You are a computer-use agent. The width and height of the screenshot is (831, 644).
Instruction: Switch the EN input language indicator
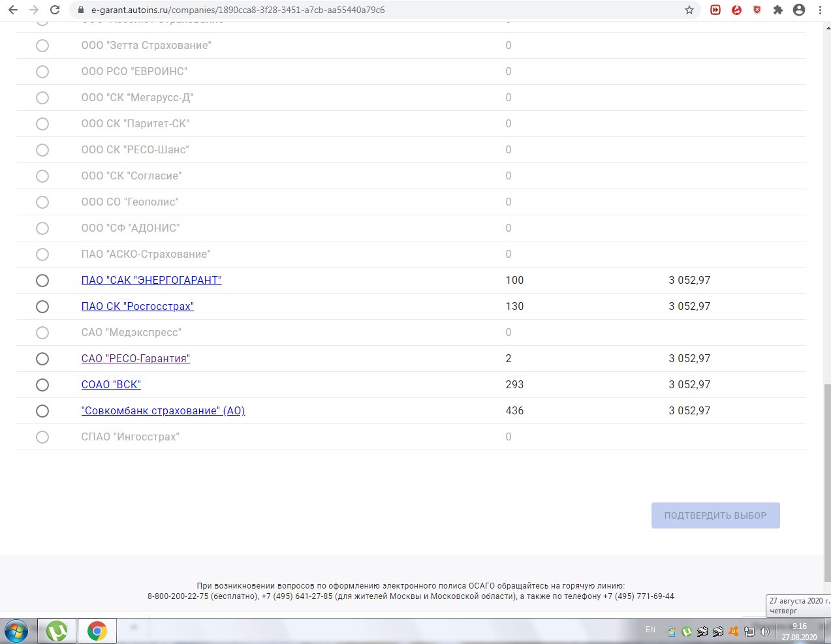click(650, 630)
